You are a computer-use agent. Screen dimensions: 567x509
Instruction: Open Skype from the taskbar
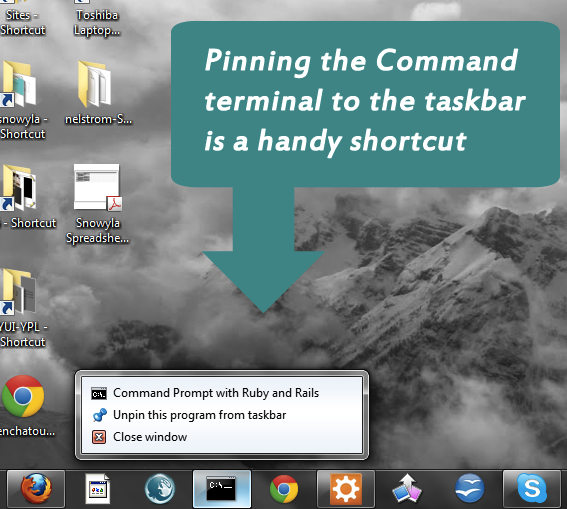532,489
